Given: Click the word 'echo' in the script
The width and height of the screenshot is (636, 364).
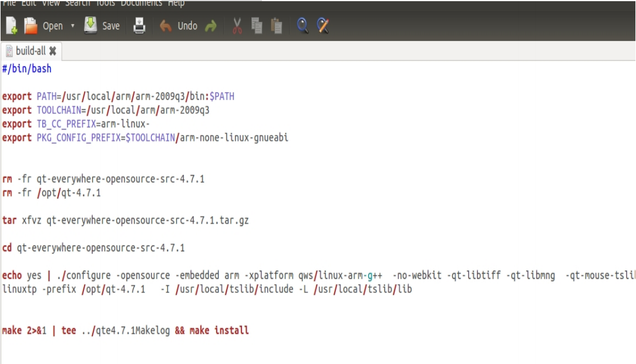Looking at the screenshot, I should tap(12, 275).
